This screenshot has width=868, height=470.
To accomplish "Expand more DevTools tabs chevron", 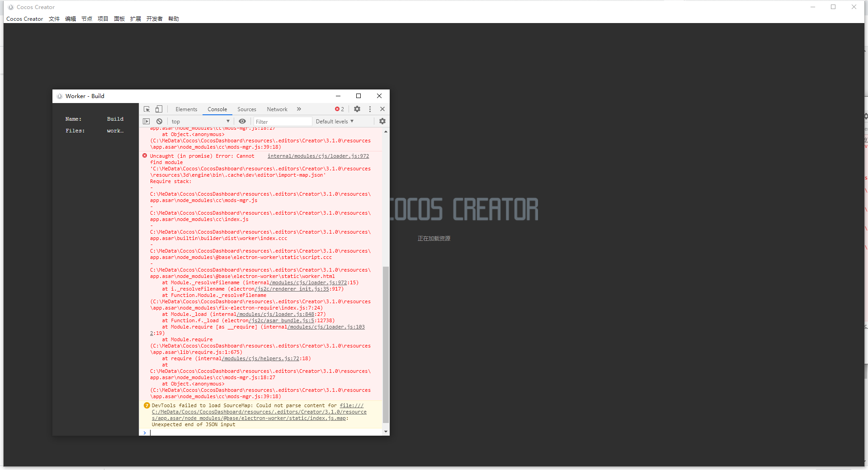I will coord(299,109).
